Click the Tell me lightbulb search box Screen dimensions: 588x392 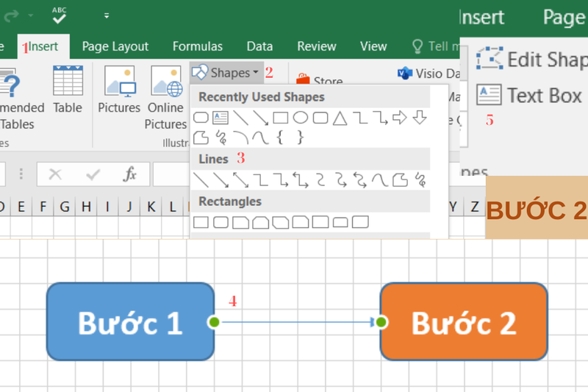(436, 46)
